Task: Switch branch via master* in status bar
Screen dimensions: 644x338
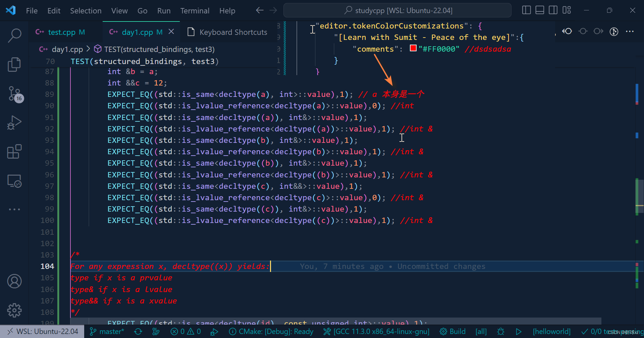Action: [x=107, y=331]
